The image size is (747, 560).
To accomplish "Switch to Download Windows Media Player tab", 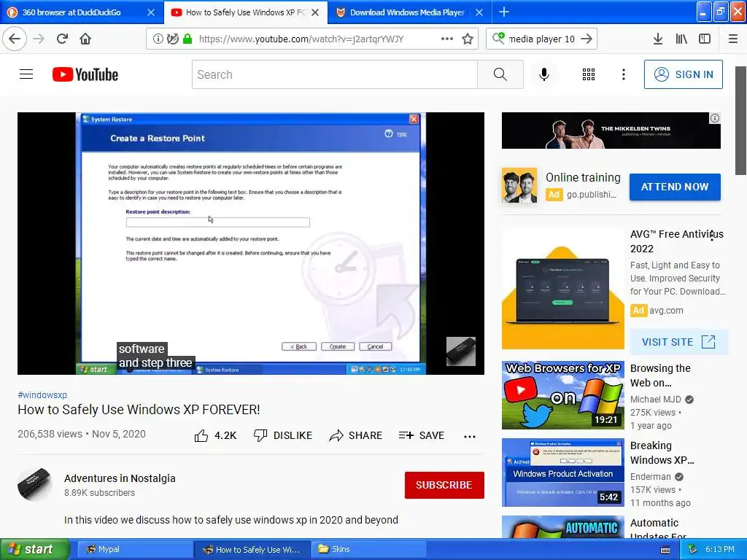I will click(x=407, y=12).
